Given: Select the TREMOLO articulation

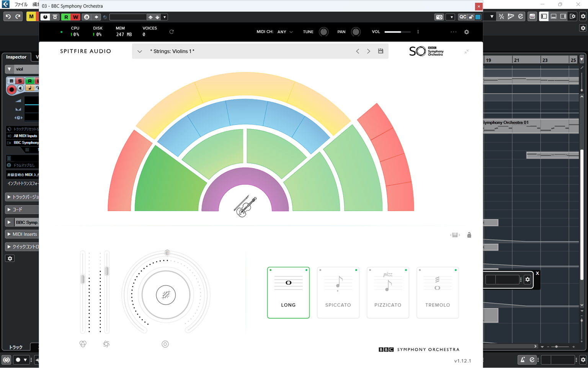Looking at the screenshot, I should click(x=438, y=292).
